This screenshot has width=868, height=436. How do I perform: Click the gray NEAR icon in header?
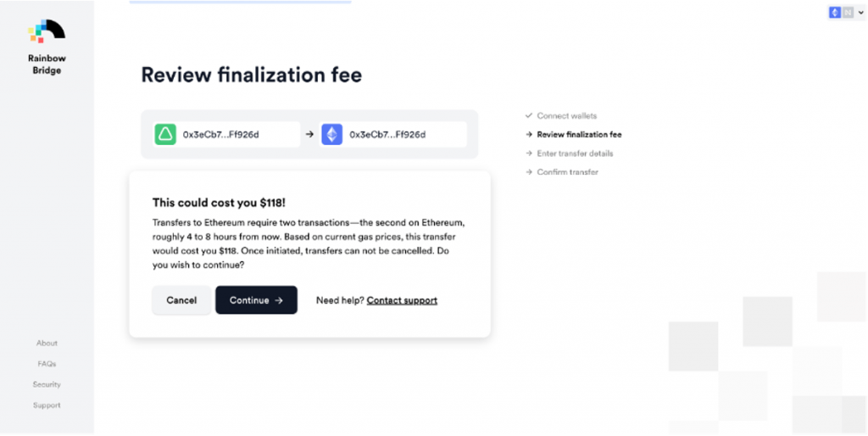click(x=847, y=13)
